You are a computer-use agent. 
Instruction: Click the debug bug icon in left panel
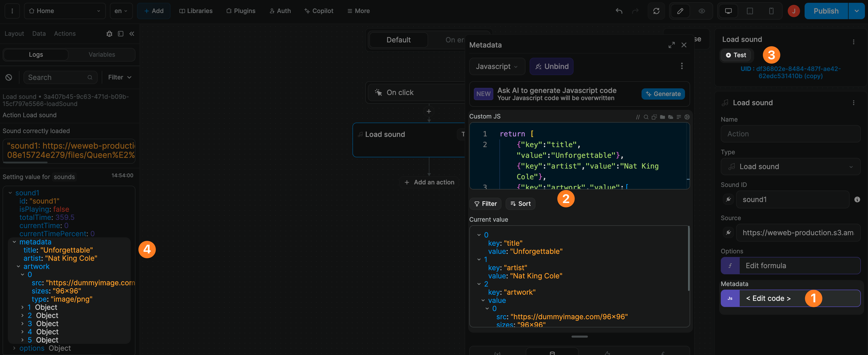tap(109, 34)
